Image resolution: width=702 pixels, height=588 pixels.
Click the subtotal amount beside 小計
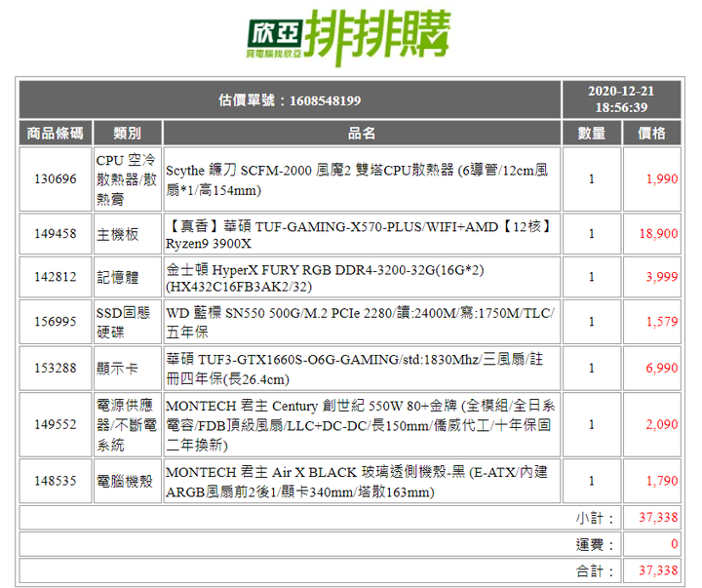658,518
